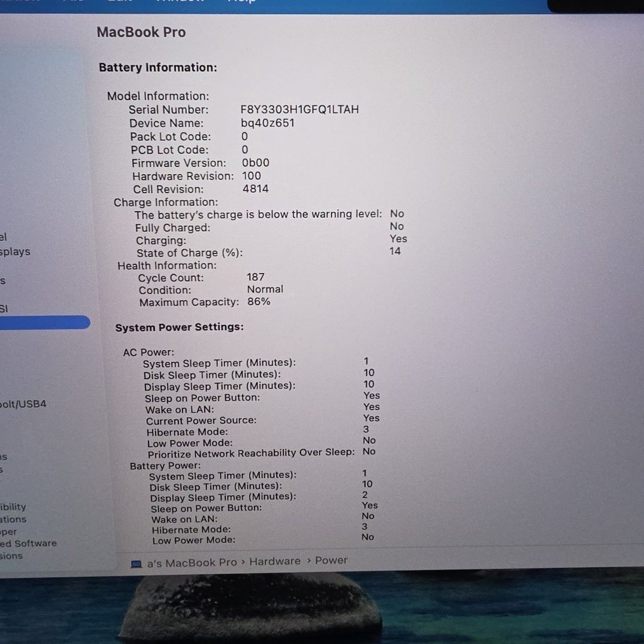Select Thunderbolt/USB4 in the sidebar
The width and height of the screenshot is (644, 644).
[x=22, y=404]
